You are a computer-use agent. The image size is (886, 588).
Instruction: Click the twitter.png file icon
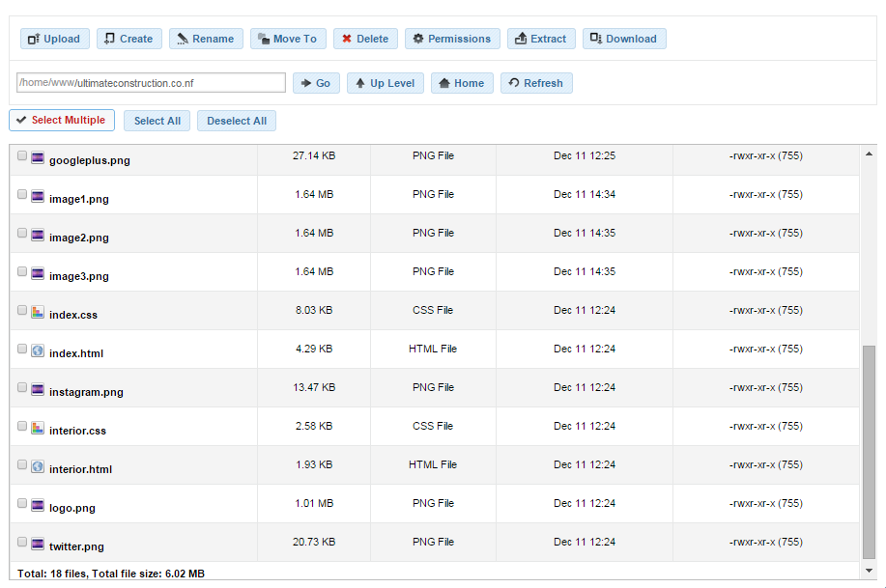click(38, 544)
